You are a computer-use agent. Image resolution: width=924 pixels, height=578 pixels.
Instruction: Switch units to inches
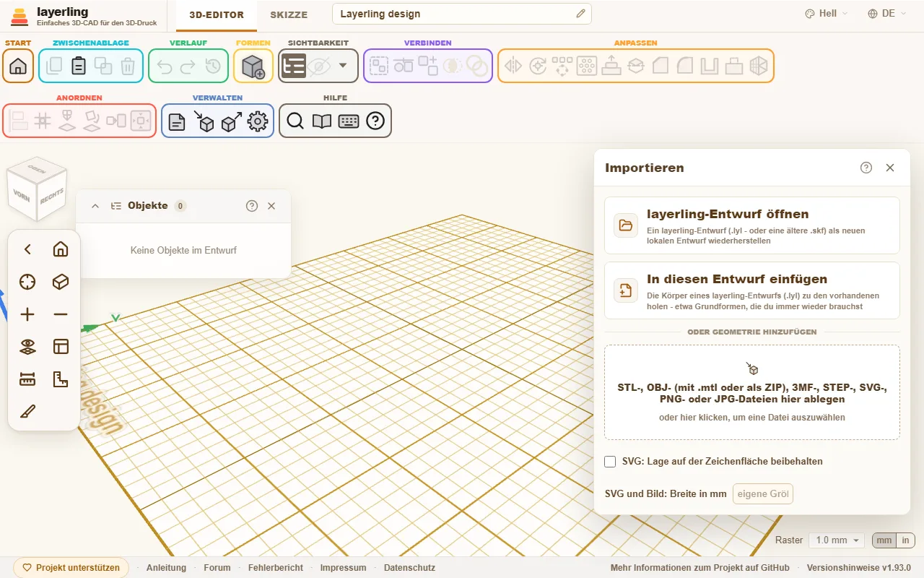905,540
